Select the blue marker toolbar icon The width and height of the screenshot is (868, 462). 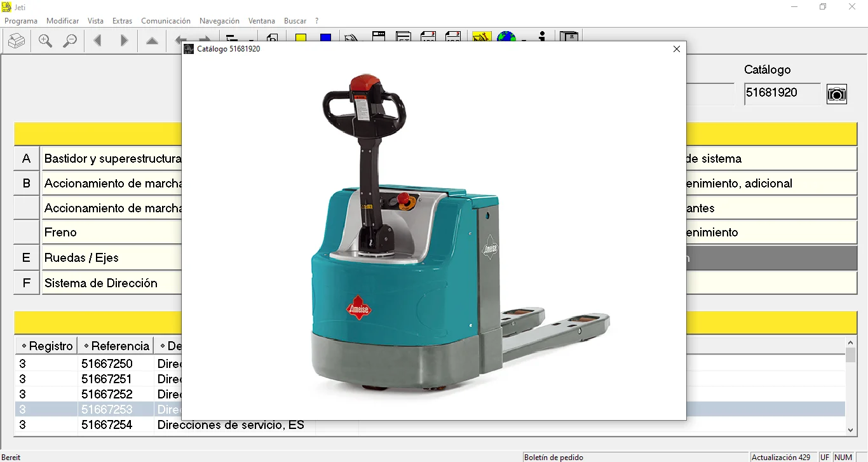(325, 38)
